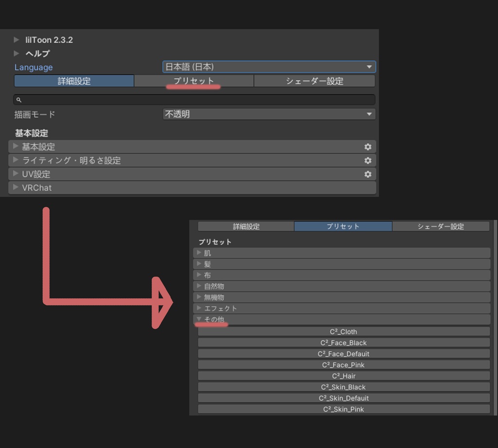Switch to シェーダー設定 tab in upper panel
This screenshot has height=448, width=498.
tap(315, 81)
